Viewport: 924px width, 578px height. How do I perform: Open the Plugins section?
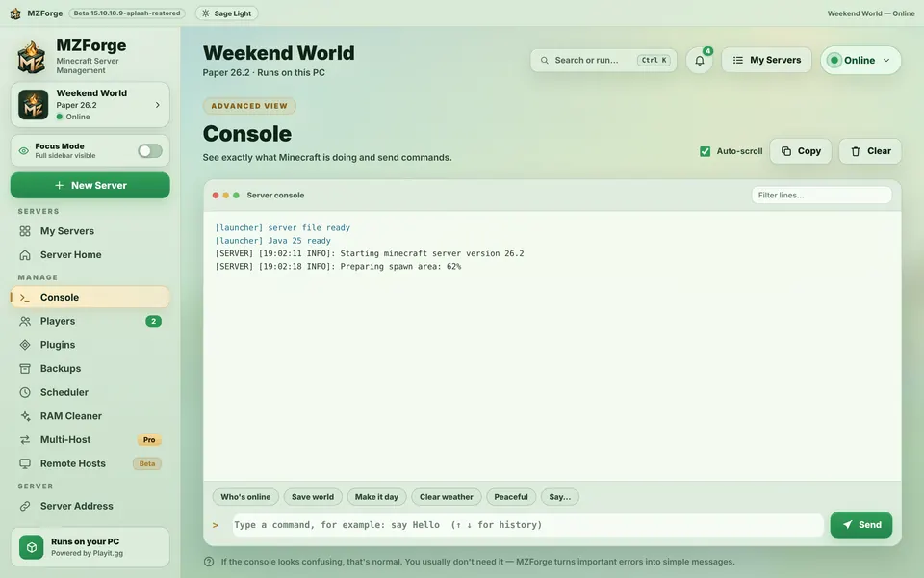[x=90, y=345]
